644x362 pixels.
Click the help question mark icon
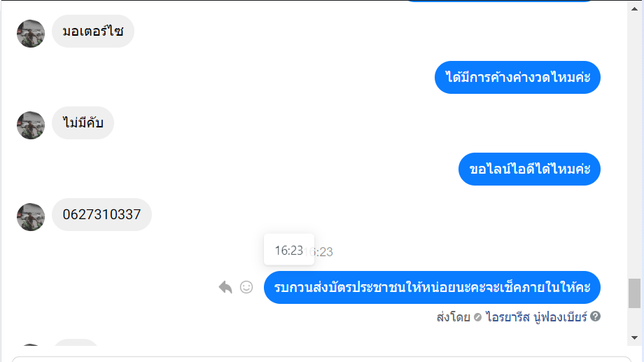pyautogui.click(x=596, y=316)
